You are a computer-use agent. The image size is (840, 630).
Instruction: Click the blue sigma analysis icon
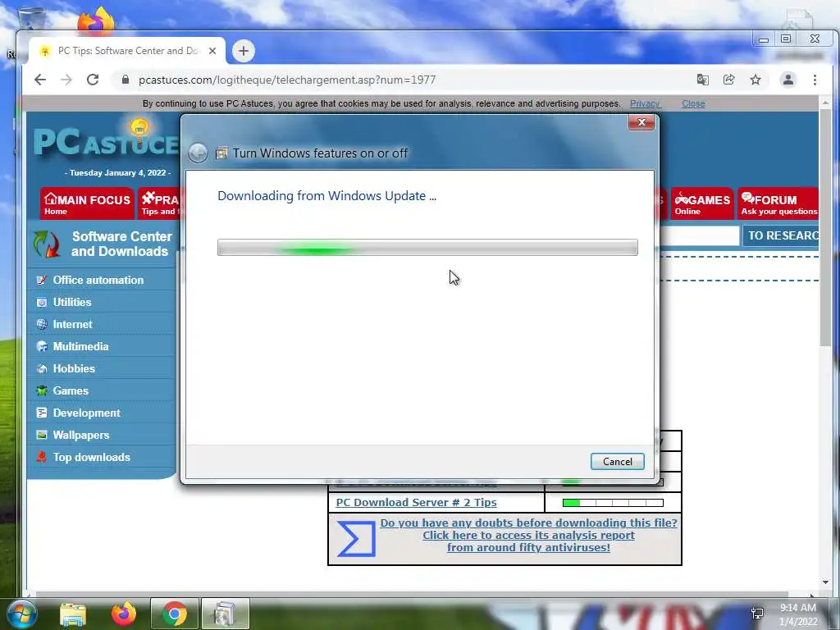356,538
